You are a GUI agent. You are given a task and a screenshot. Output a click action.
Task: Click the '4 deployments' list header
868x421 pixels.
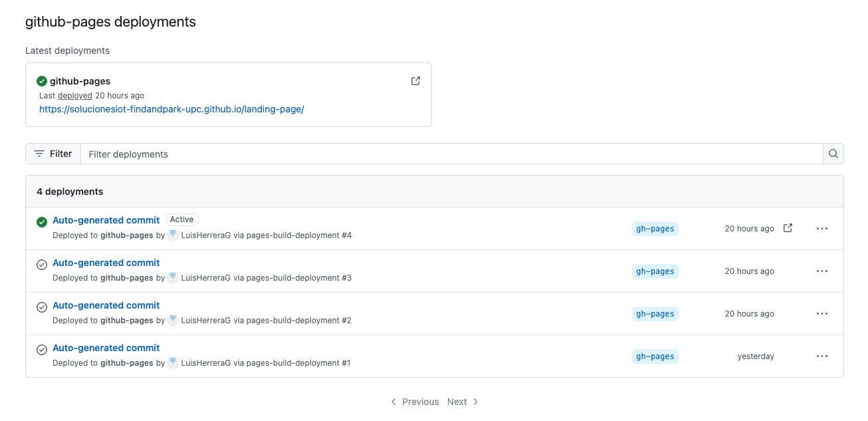tap(70, 192)
